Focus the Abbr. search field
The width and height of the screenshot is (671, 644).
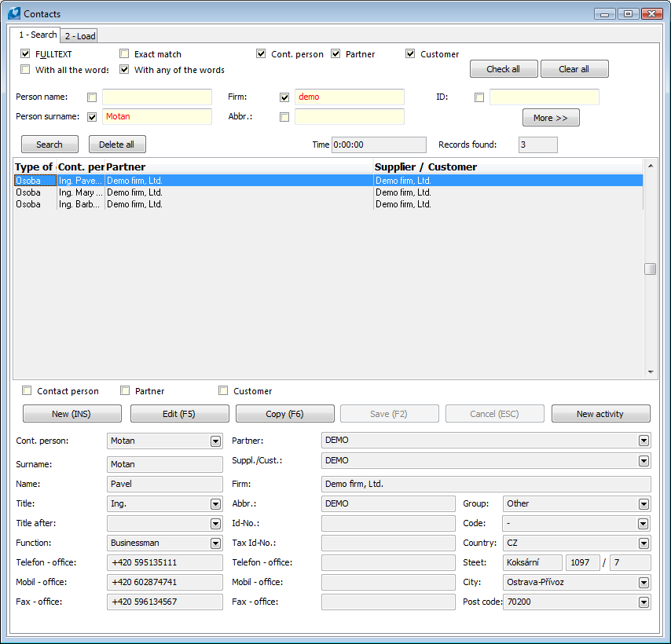[x=350, y=117]
